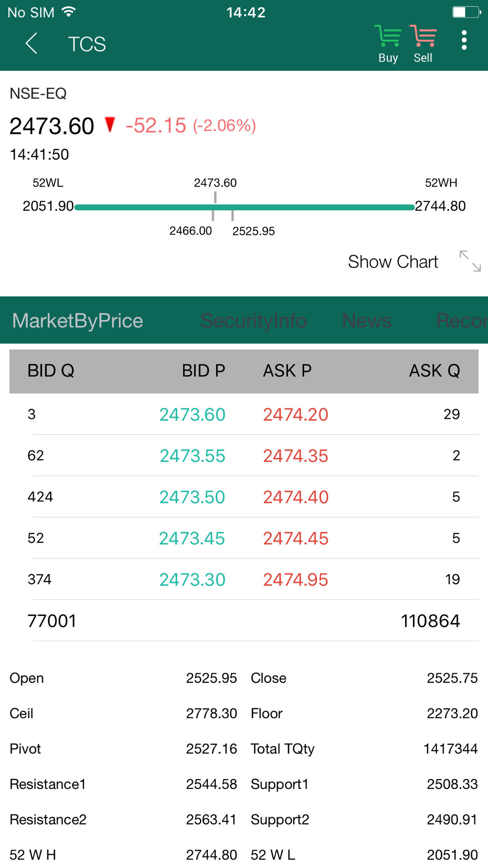488x868 pixels.
Task: Select bid price 2473.55
Action: [192, 456]
